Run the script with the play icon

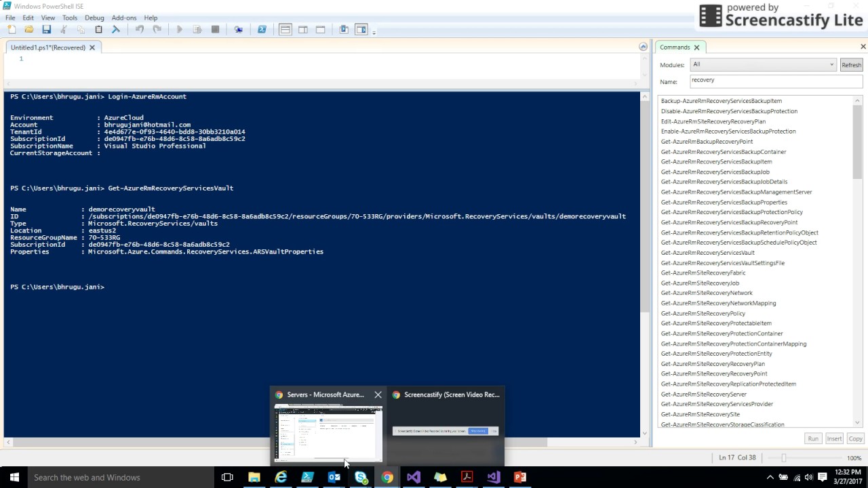point(180,29)
